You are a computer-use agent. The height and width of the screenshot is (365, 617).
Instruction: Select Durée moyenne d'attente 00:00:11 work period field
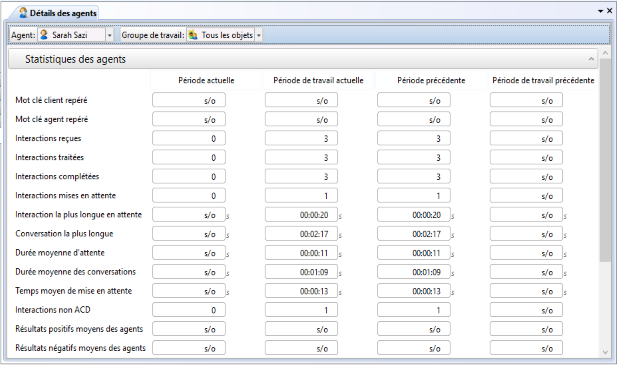[x=301, y=253]
